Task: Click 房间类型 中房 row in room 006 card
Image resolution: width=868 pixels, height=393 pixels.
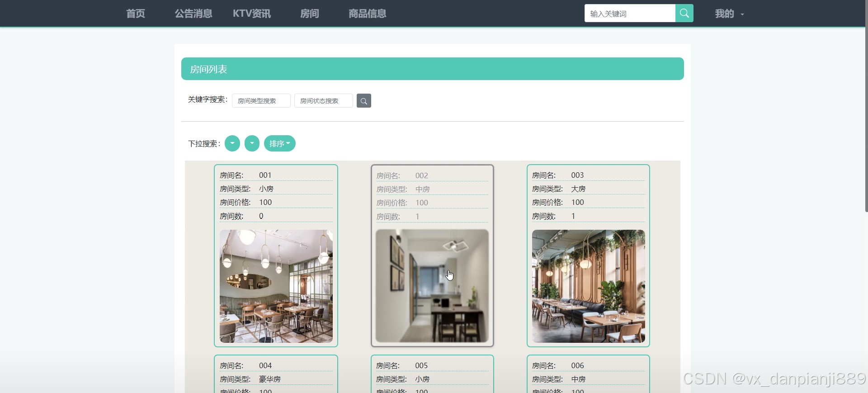Action: [x=589, y=379]
